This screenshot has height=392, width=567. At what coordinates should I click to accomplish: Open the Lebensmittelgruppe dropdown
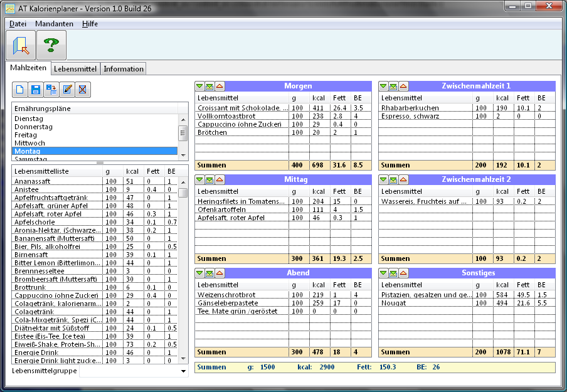[183, 371]
